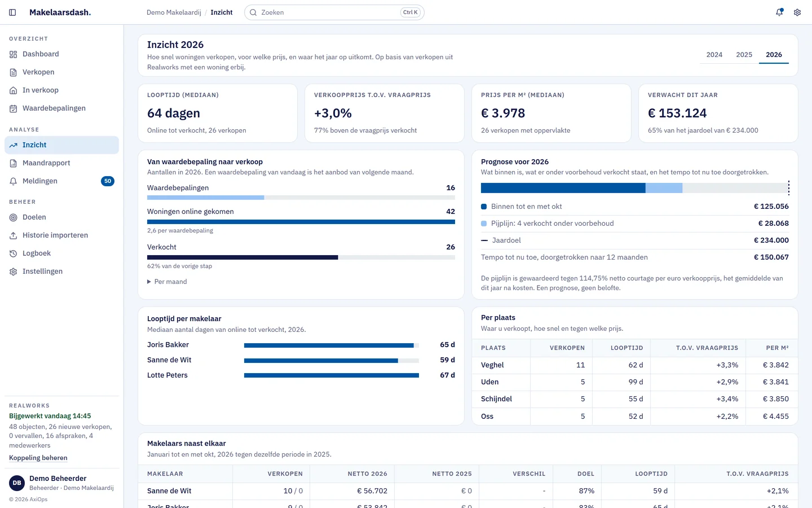Click the '€ 153.124' expected value
The height and width of the screenshot is (508, 812).
pyautogui.click(x=677, y=113)
